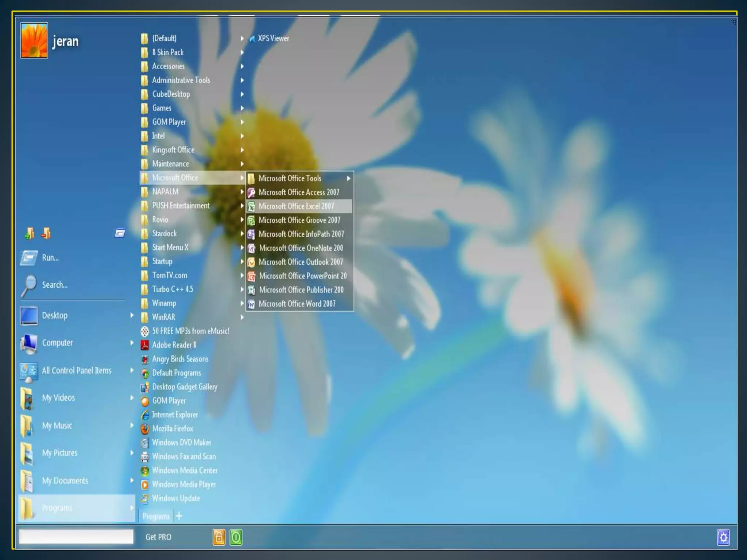Viewport: 747px width, 560px height.
Task: Click the small Run window icon above Run
Action: [120, 233]
